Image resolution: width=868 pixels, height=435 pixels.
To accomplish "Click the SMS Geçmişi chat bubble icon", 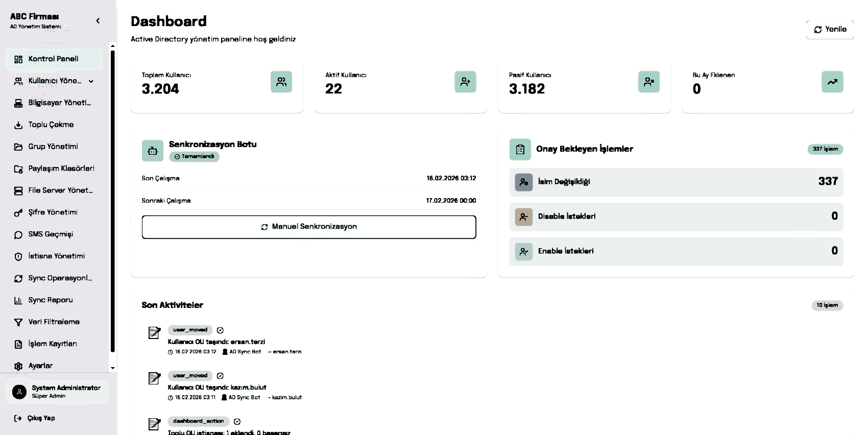I will 18,234.
